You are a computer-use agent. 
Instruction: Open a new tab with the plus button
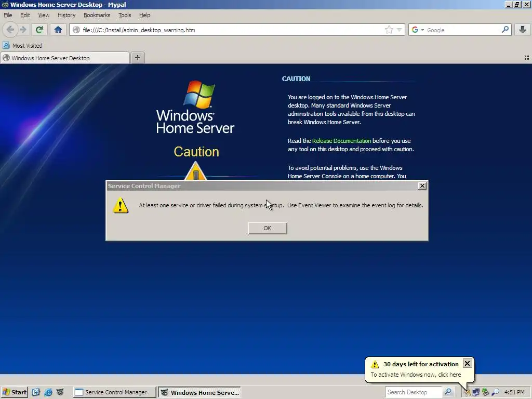(137, 58)
